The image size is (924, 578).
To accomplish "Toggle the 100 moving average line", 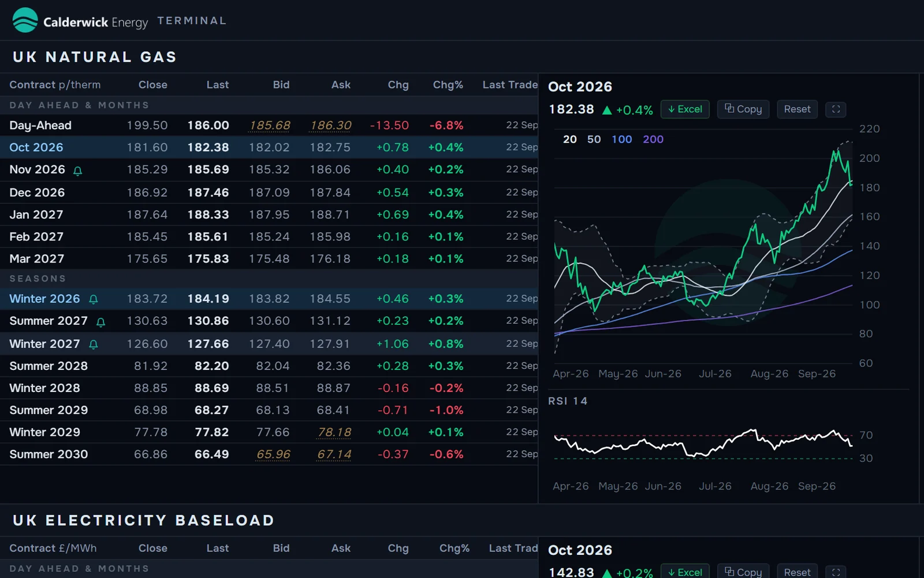I will 621,139.
